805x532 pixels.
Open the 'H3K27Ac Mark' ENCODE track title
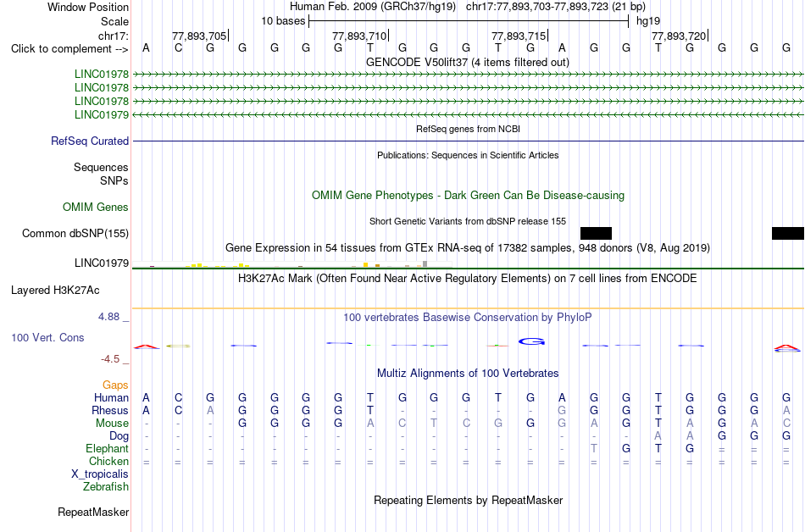[468, 279]
